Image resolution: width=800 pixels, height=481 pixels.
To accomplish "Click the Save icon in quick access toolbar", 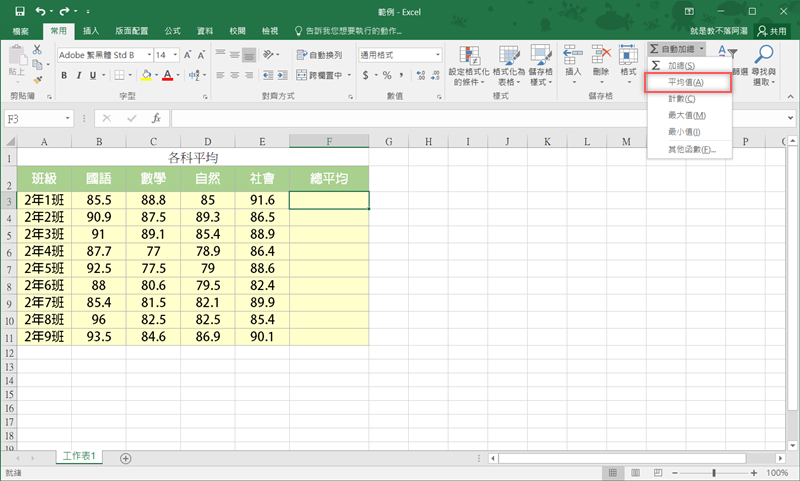I will click(19, 11).
